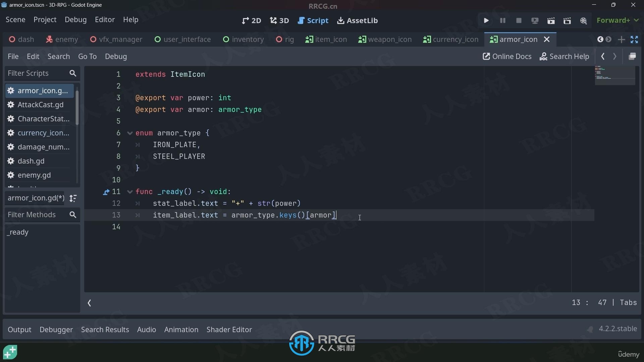Open script editor Debug menu
The height and width of the screenshot is (362, 644).
[x=116, y=56]
